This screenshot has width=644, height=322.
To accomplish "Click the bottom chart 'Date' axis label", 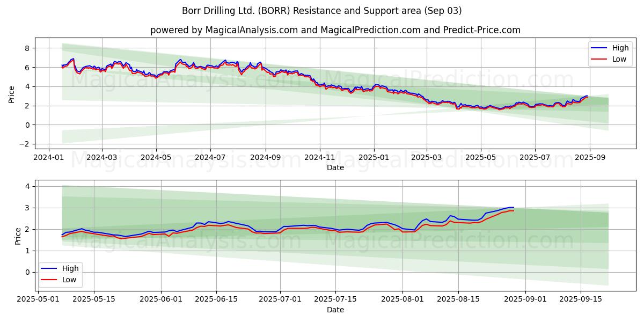I will point(335,310).
